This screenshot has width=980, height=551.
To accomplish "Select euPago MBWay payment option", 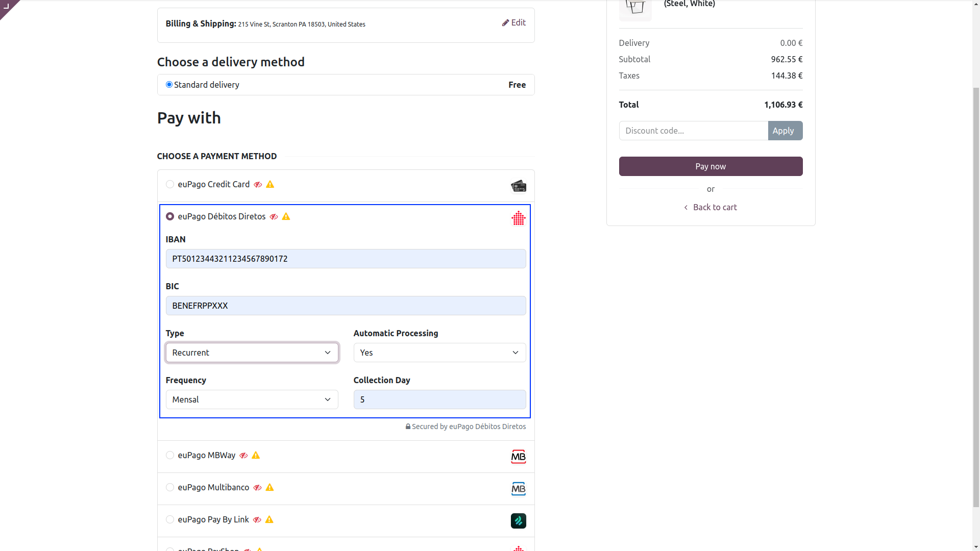I will pos(169,455).
